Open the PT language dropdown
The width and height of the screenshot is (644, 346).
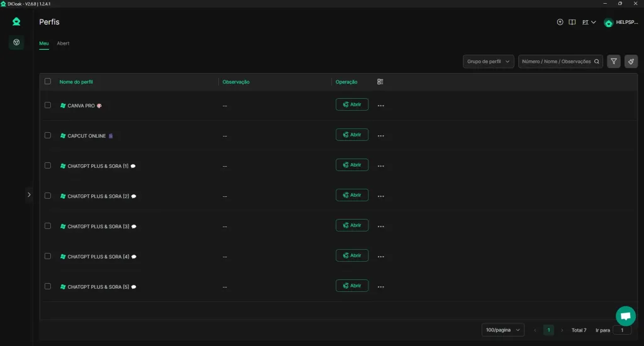[589, 22]
